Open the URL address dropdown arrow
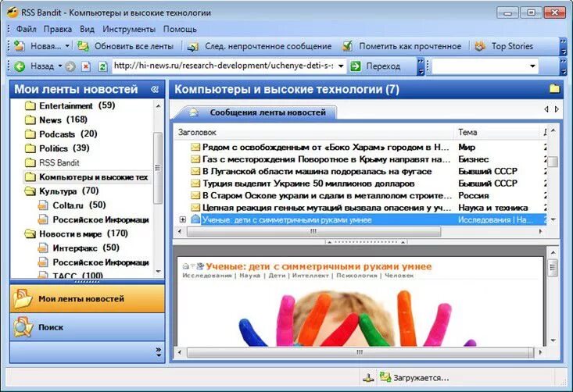The width and height of the screenshot is (573, 392). 341,66
